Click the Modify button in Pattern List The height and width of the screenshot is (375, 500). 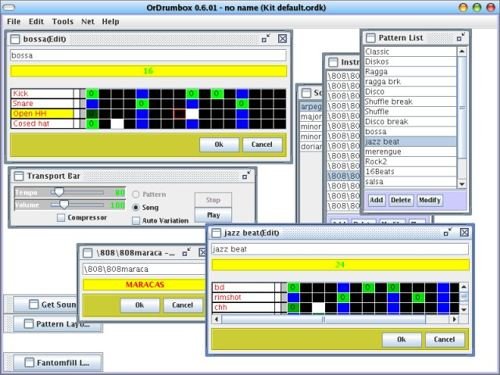click(430, 200)
